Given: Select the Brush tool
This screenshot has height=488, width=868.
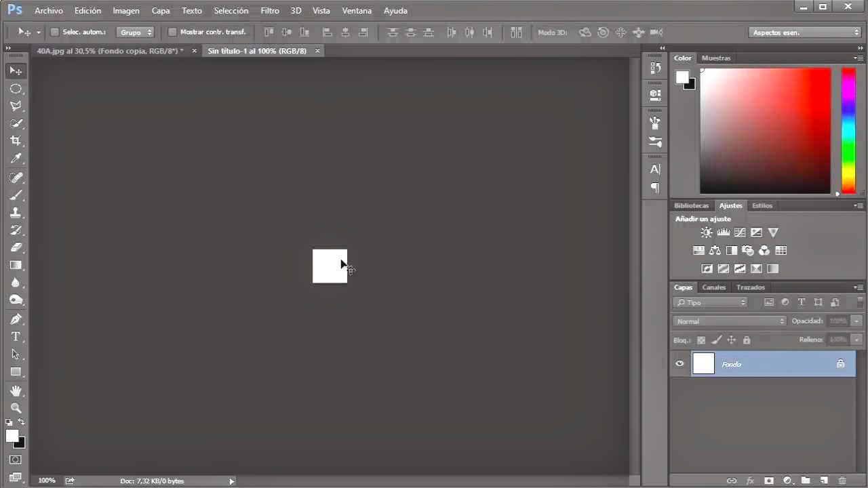Looking at the screenshot, I should (16, 195).
